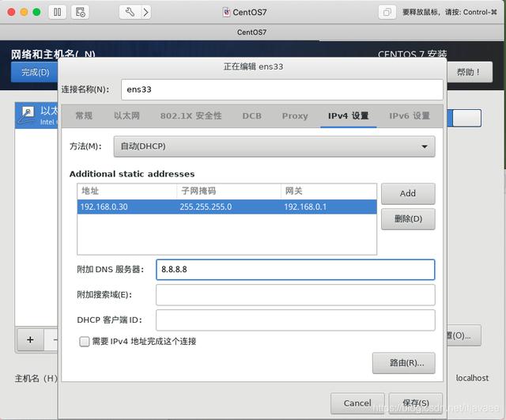506x420 pixels.
Task: Switch to the 以太网 tab
Action: coord(126,116)
